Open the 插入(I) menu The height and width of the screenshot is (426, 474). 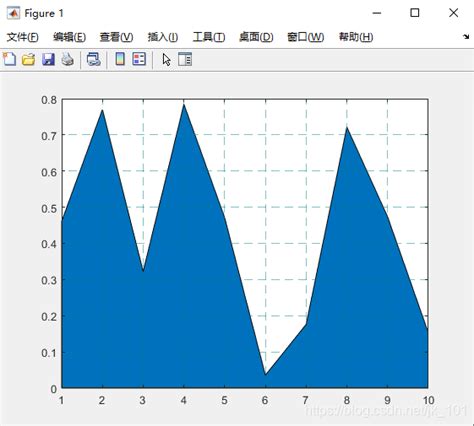point(163,37)
